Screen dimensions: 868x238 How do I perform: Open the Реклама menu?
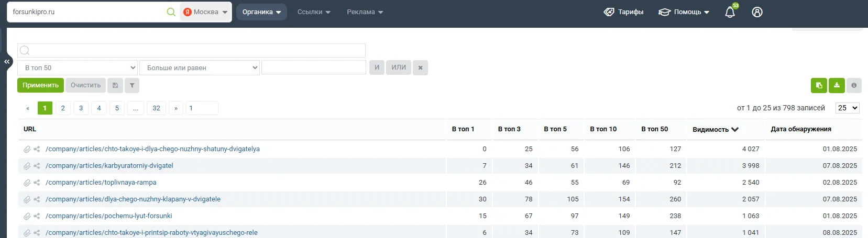(365, 12)
